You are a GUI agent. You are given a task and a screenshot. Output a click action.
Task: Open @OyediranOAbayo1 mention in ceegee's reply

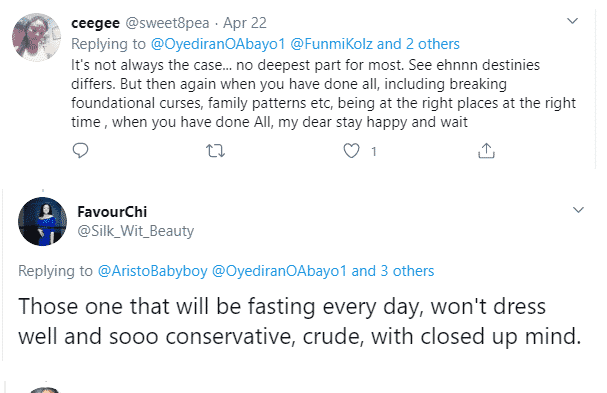pyautogui.click(x=218, y=44)
